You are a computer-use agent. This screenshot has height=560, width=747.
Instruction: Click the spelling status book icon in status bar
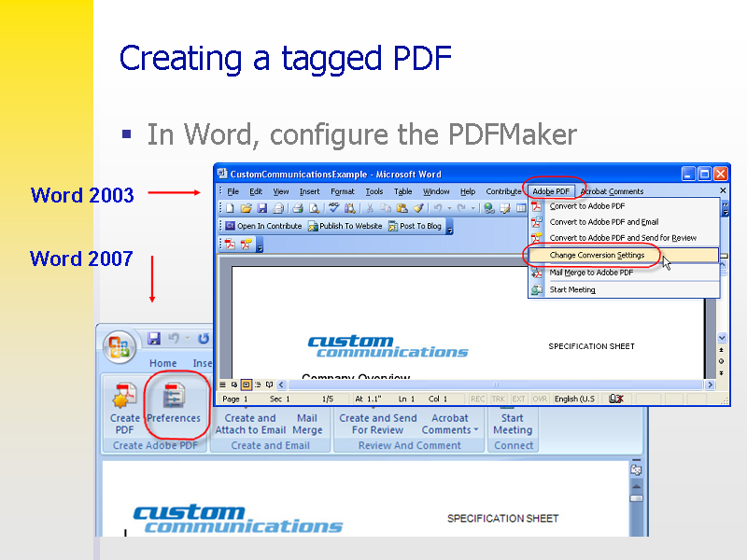[x=616, y=399]
